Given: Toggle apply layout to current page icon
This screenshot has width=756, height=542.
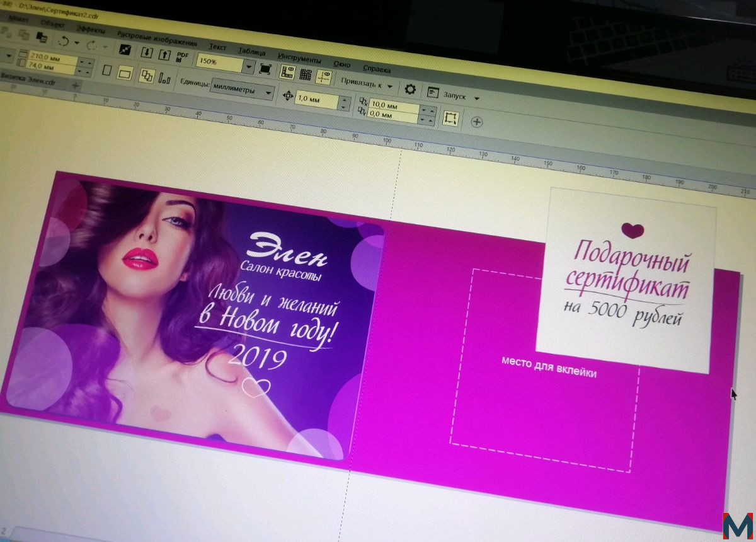Looking at the screenshot, I should (165, 78).
